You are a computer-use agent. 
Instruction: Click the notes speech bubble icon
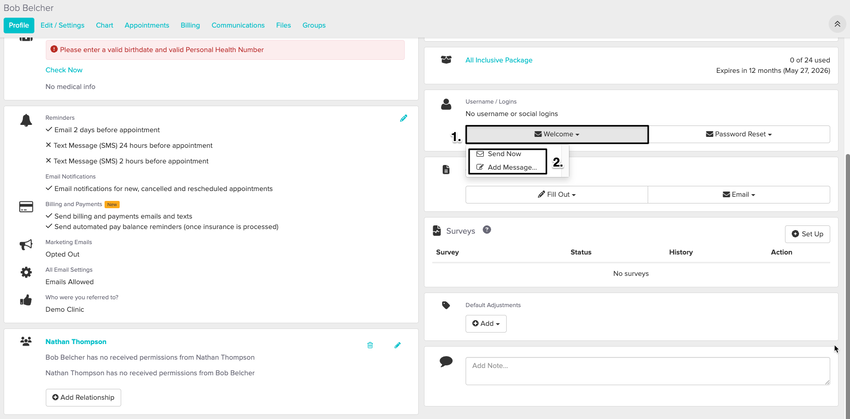[446, 362]
